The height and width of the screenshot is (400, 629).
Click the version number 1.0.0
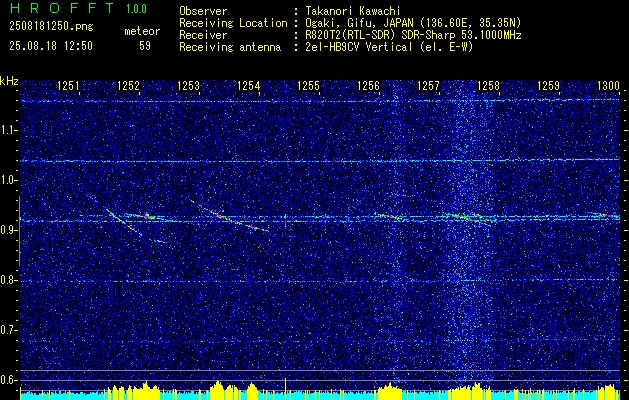[x=136, y=8]
